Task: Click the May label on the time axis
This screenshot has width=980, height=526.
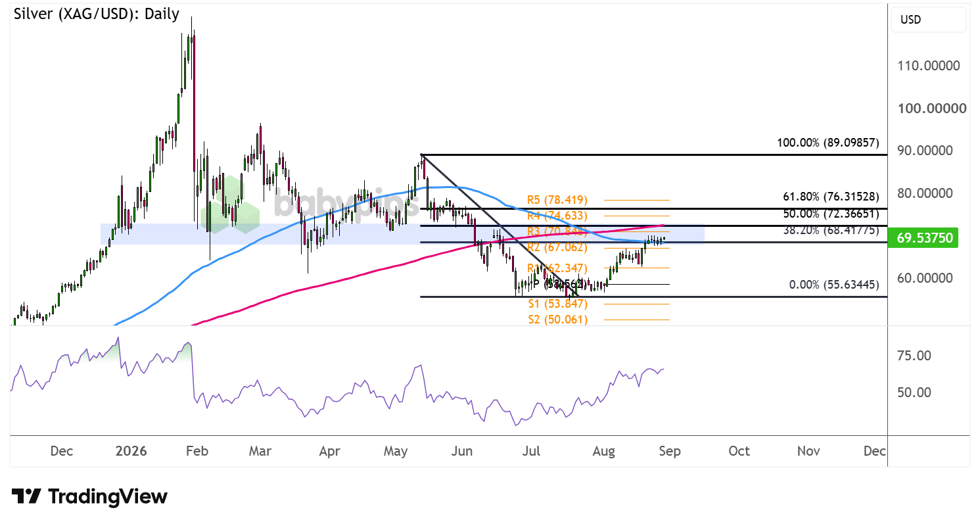Action: [396, 451]
